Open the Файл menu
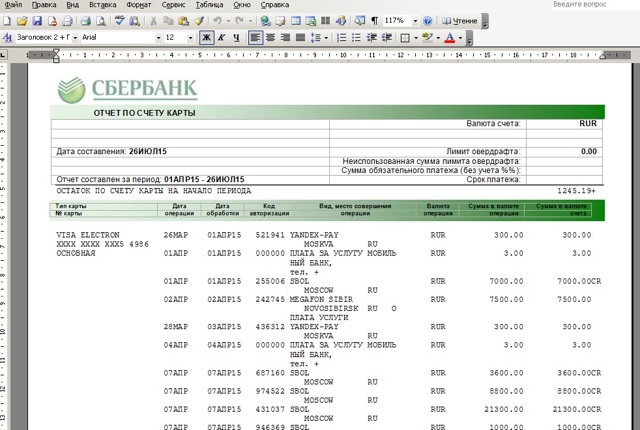 13,5
